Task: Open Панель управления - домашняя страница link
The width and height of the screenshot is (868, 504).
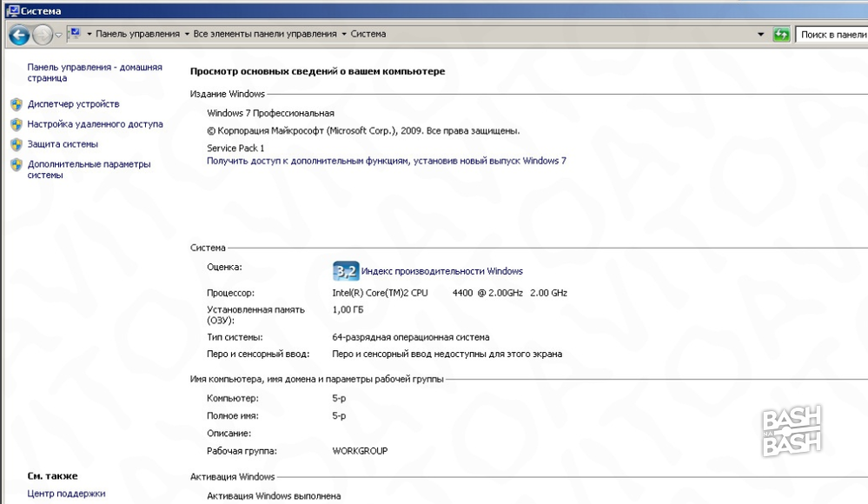Action: [x=95, y=72]
